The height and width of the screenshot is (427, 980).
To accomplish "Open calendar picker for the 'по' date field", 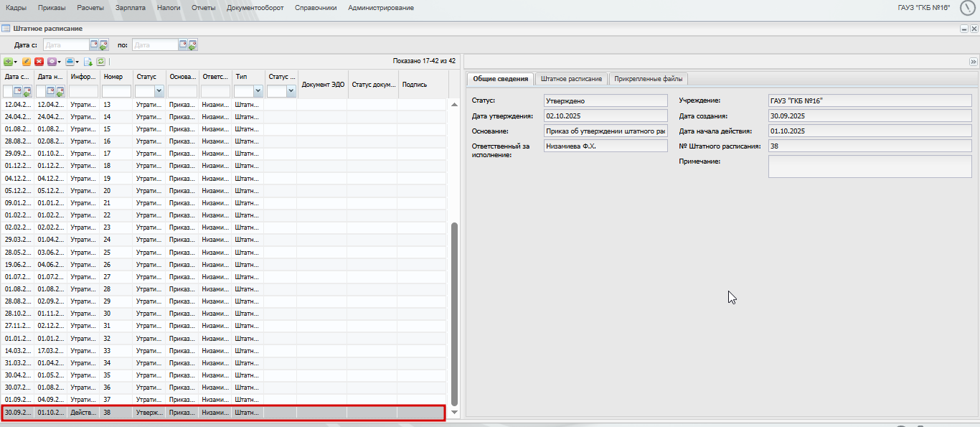I will (183, 44).
